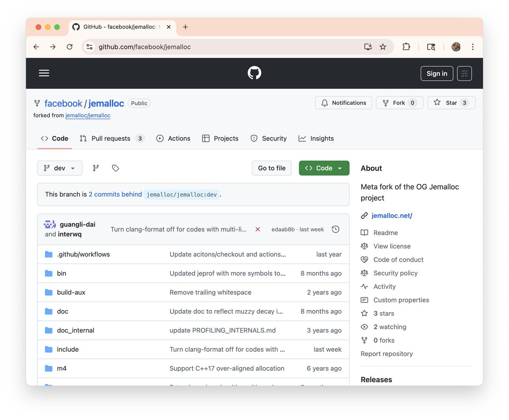509x420 pixels.
Task: Open the Projects tab
Action: tap(220, 138)
